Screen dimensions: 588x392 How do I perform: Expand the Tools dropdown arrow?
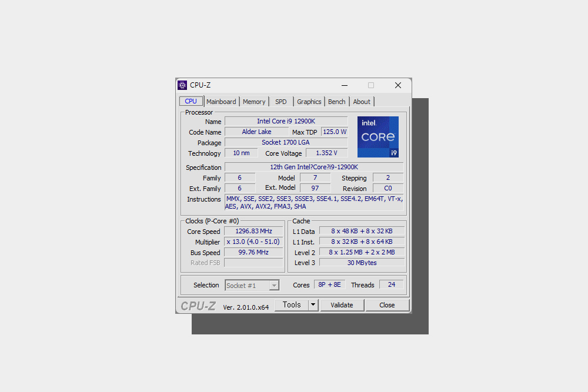pyautogui.click(x=313, y=305)
